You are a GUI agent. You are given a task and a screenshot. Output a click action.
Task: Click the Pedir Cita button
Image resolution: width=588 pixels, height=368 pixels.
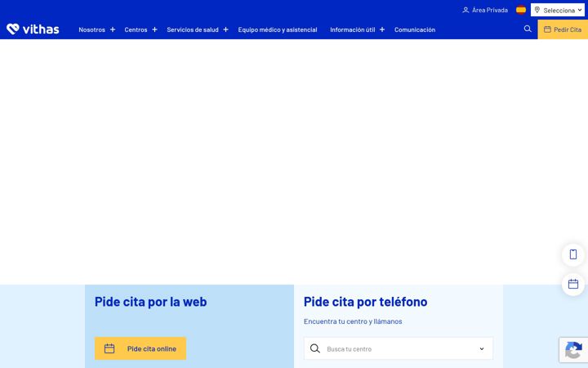563,29
